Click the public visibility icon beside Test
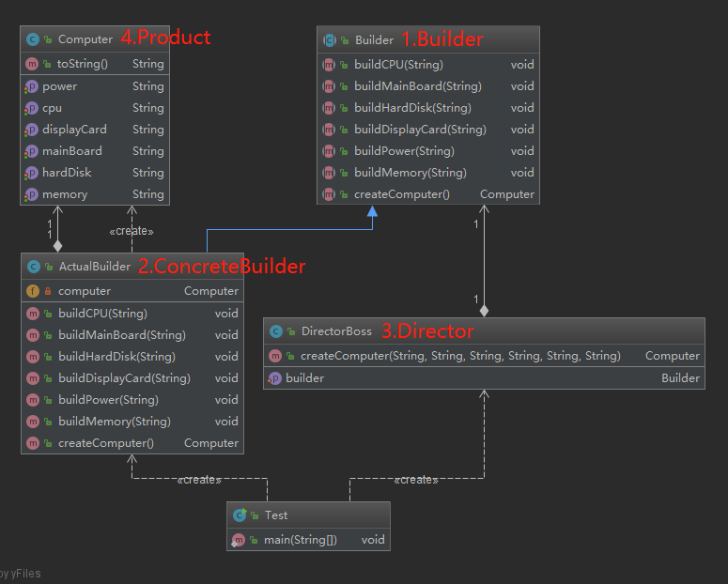This screenshot has height=584, width=728. click(255, 515)
